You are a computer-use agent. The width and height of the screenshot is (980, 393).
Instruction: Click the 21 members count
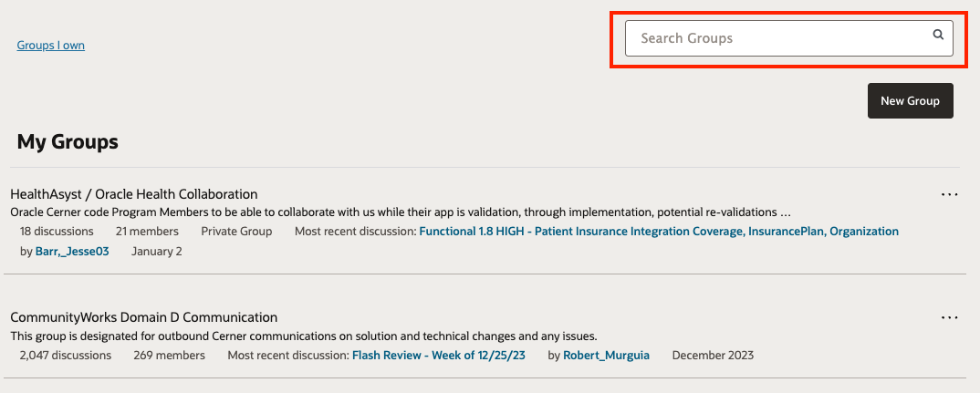click(x=147, y=232)
